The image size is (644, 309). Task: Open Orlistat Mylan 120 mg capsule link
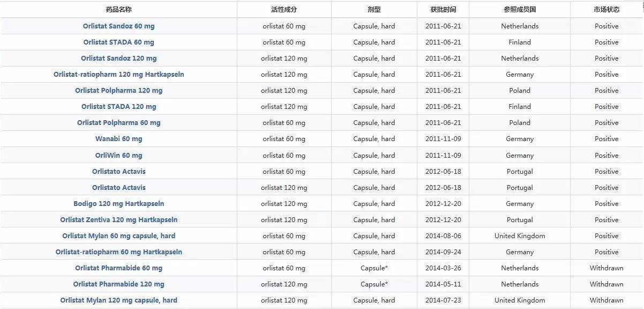tap(118, 300)
